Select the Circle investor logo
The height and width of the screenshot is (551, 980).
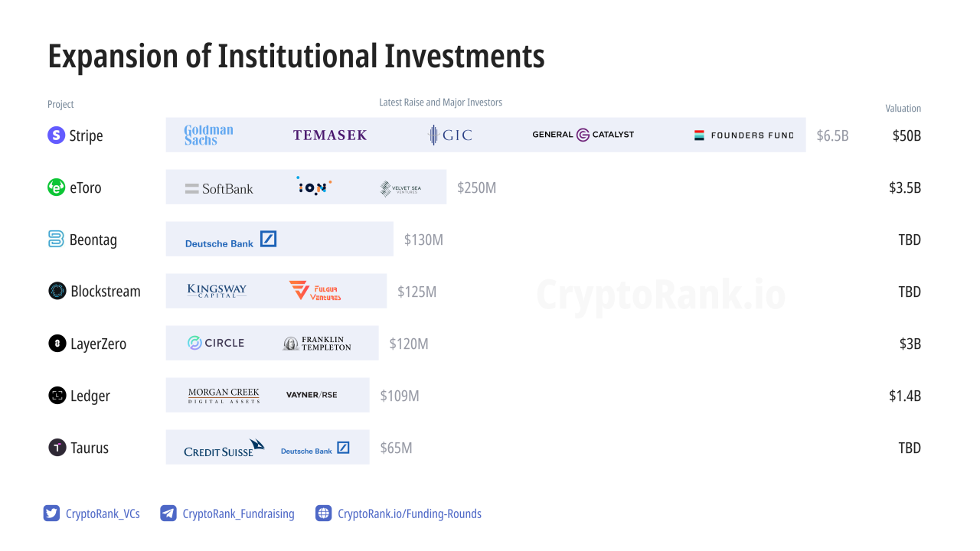(216, 343)
